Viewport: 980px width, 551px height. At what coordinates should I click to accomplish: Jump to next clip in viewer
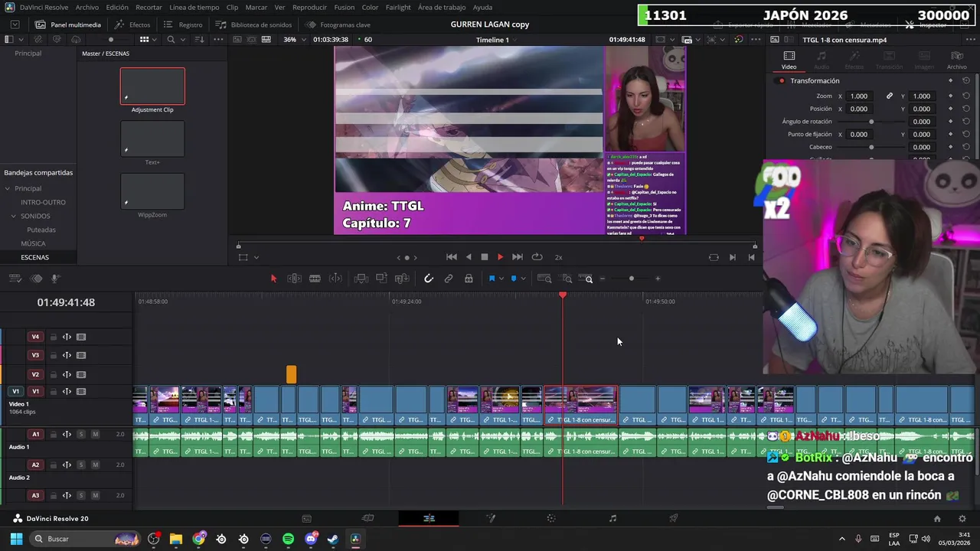[x=518, y=257]
